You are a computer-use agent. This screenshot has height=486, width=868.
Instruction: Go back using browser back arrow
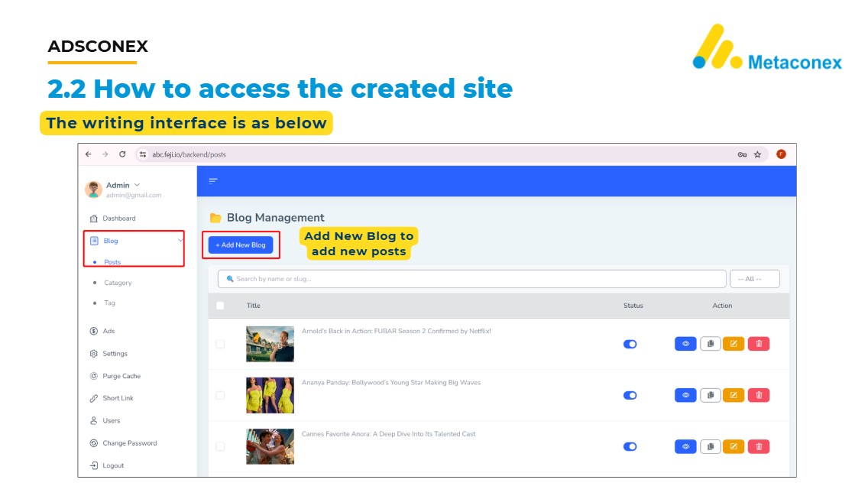[x=89, y=154]
